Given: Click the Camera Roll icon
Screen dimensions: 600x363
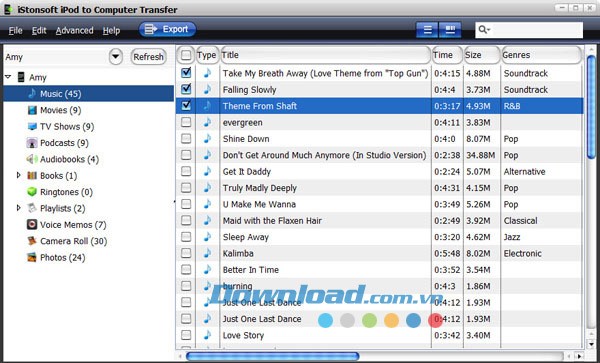Looking at the screenshot, I should (32, 241).
